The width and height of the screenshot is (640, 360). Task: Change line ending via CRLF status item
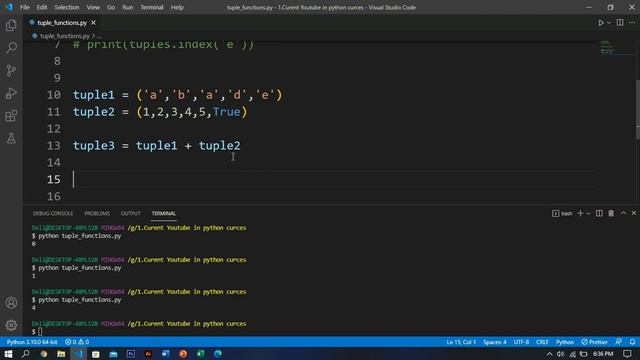[542, 342]
